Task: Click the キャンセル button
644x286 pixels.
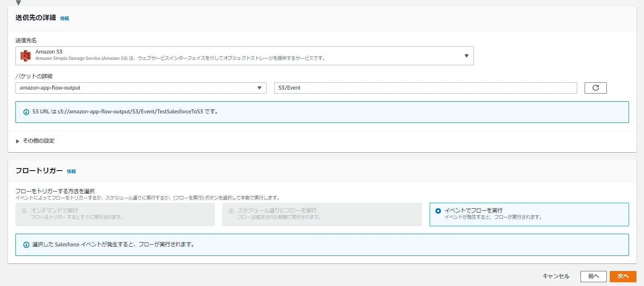Action: point(556,276)
